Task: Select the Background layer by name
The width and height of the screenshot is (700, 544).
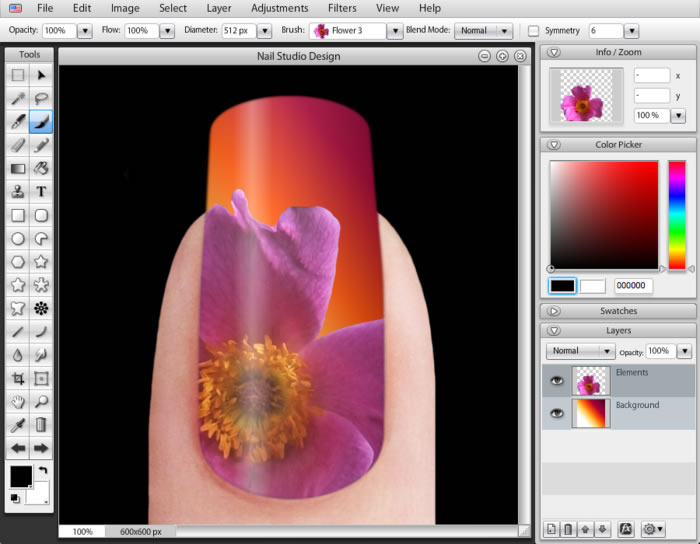Action: coord(637,405)
